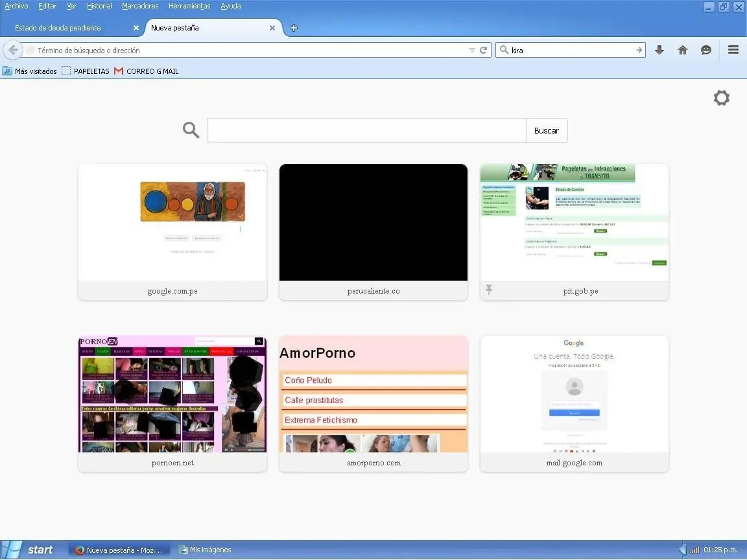This screenshot has height=560, width=747.
Task: Reload the page with the refresh icon
Action: (484, 50)
